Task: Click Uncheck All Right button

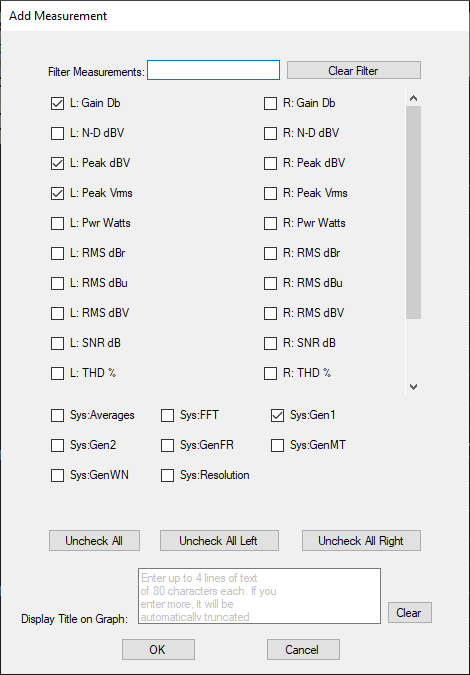Action: click(361, 541)
